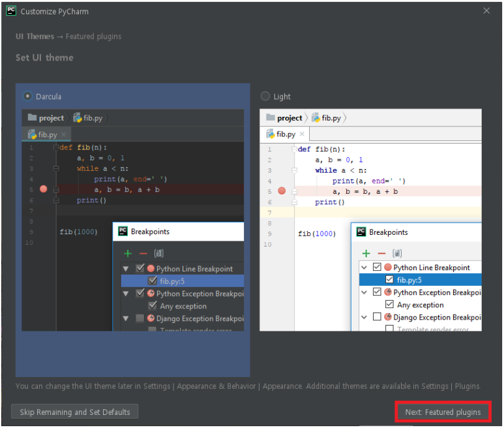Screen dimensions: 504x428
Task: Toggle fib.py:5 checkbox in Darcula preview
Action: pyautogui.click(x=153, y=281)
